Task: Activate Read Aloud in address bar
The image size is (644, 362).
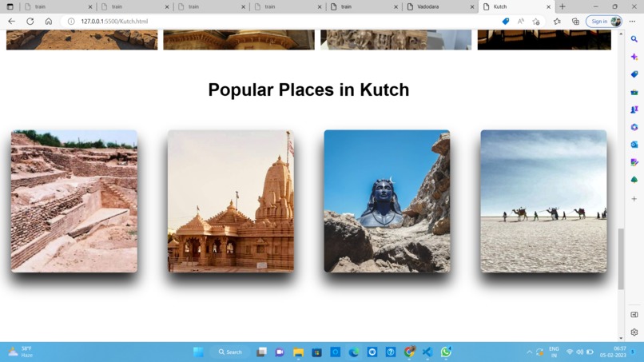Action: click(521, 22)
